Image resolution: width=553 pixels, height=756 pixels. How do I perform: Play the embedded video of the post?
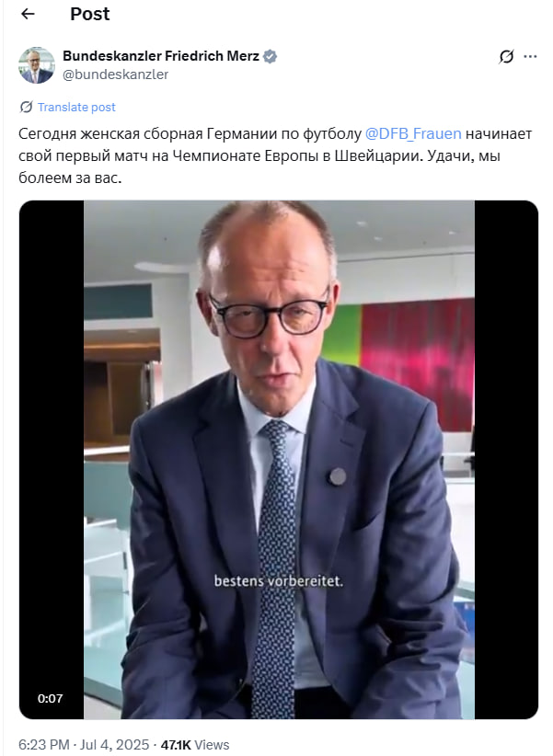(x=279, y=460)
